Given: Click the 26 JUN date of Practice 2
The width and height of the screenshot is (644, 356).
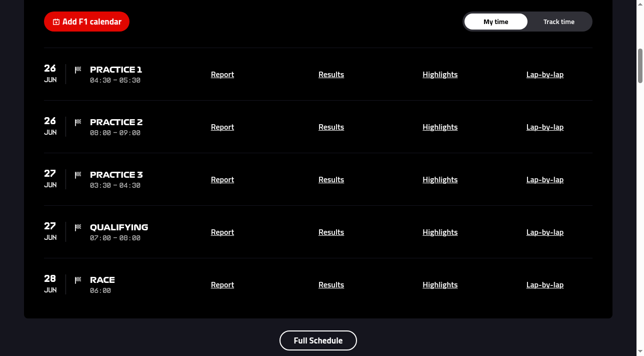Looking at the screenshot, I should pos(50,126).
